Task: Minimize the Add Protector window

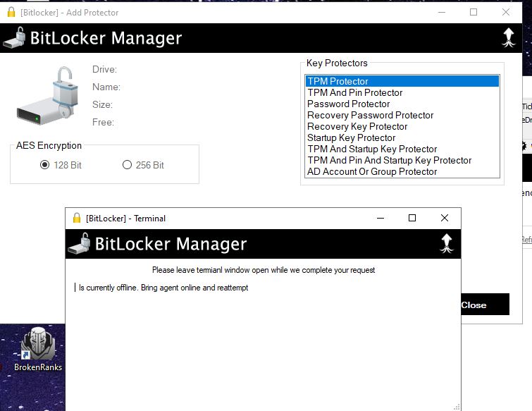Action: [442, 12]
